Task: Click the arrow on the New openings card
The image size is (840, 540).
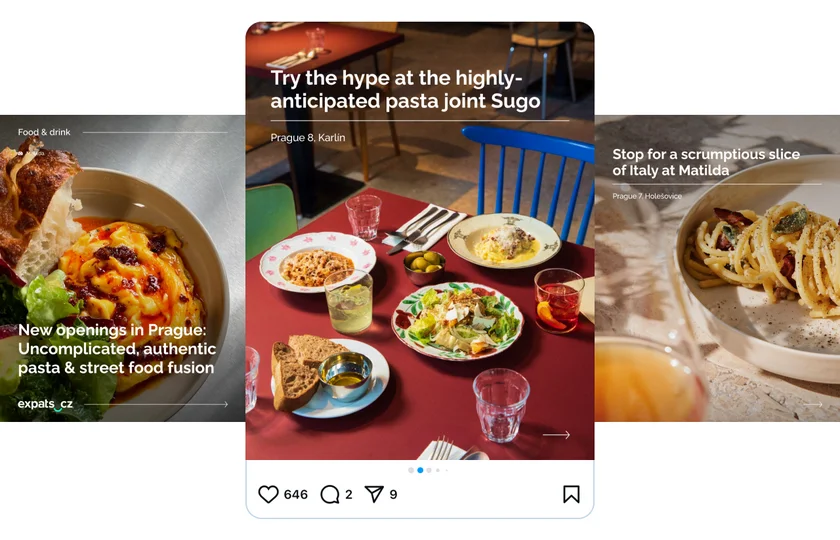Action: click(x=222, y=404)
